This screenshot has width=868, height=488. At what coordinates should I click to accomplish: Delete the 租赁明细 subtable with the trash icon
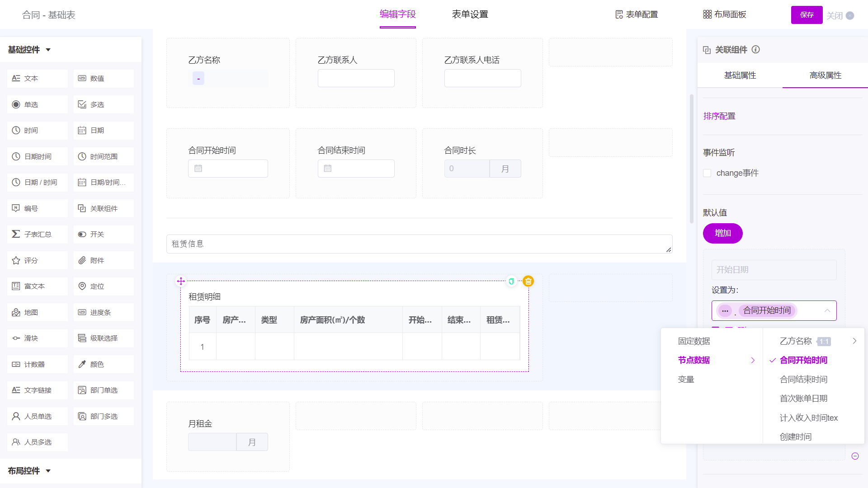[x=528, y=282]
